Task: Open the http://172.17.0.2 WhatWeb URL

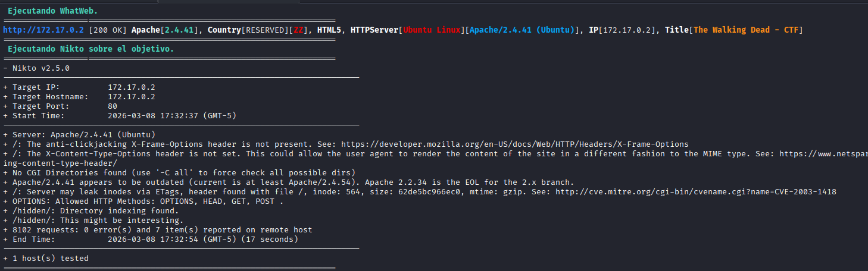Action: pyautogui.click(x=43, y=30)
